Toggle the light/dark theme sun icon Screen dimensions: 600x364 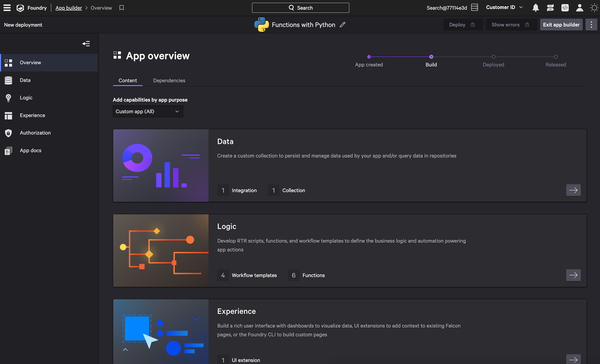(x=594, y=8)
